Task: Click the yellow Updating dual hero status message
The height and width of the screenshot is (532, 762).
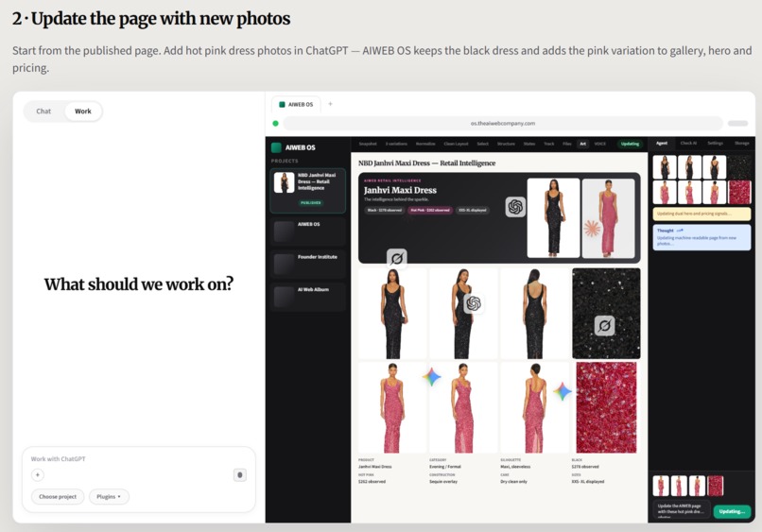Action: point(701,214)
